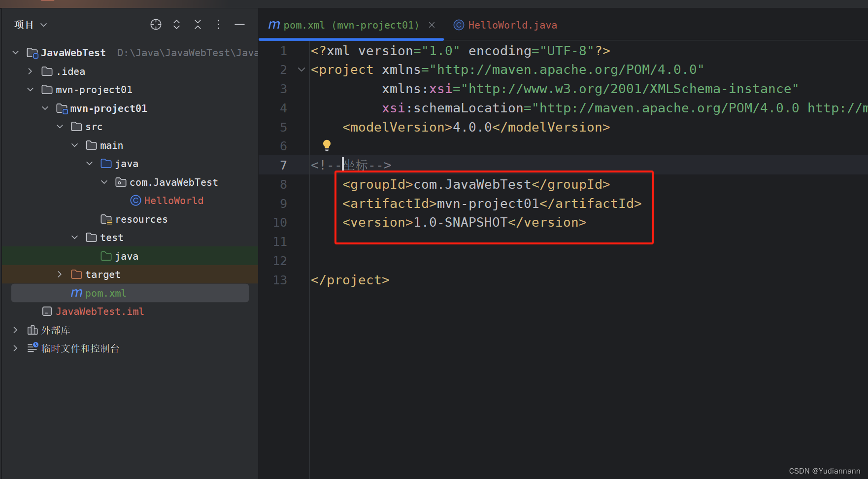Viewport: 868px width, 479px height.
Task: Click the Expand All icon in Project toolbar
Action: (176, 24)
